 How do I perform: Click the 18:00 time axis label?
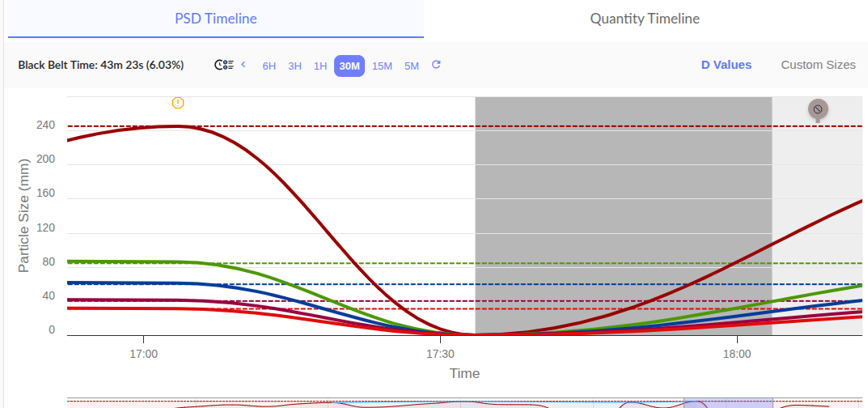point(736,354)
